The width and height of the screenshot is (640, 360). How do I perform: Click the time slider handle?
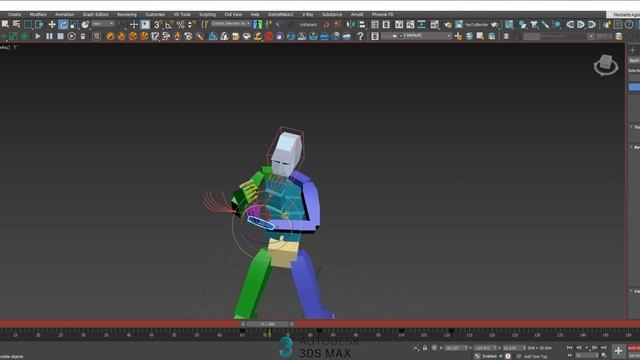pyautogui.click(x=267, y=324)
